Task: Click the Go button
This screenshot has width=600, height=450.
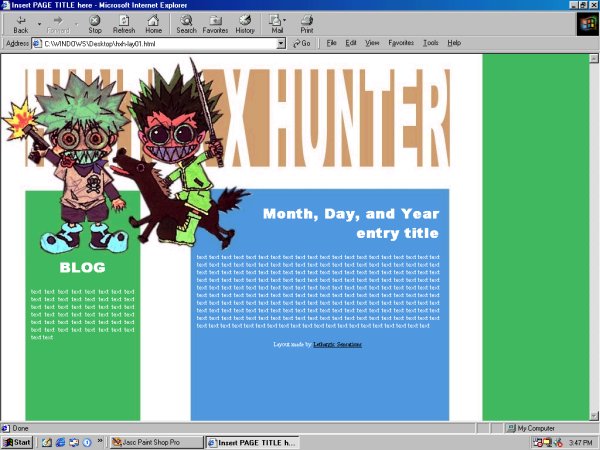Action: [x=302, y=44]
